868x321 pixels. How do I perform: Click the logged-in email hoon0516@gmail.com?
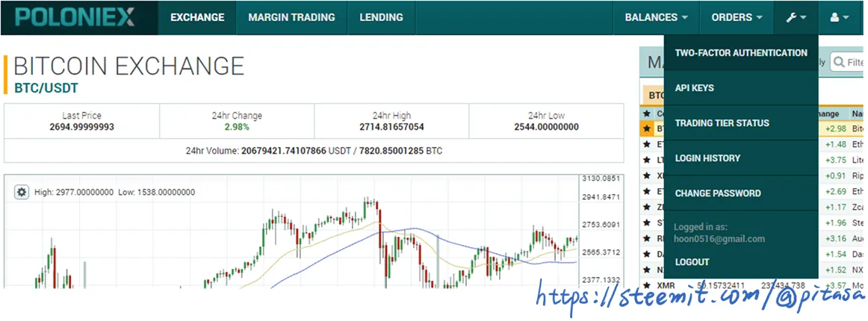coord(719,239)
